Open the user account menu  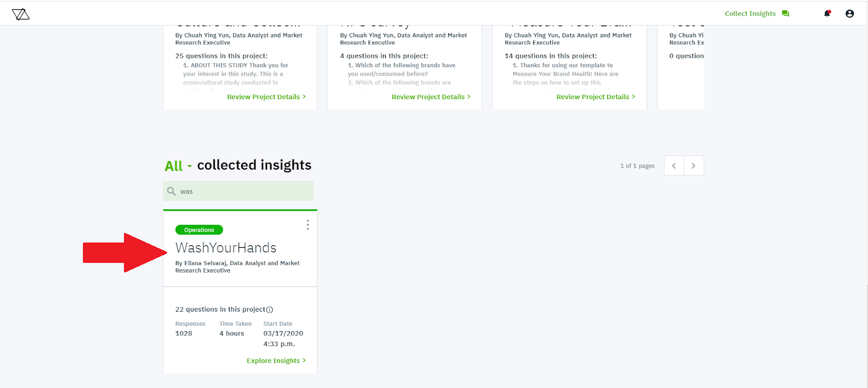click(x=850, y=14)
